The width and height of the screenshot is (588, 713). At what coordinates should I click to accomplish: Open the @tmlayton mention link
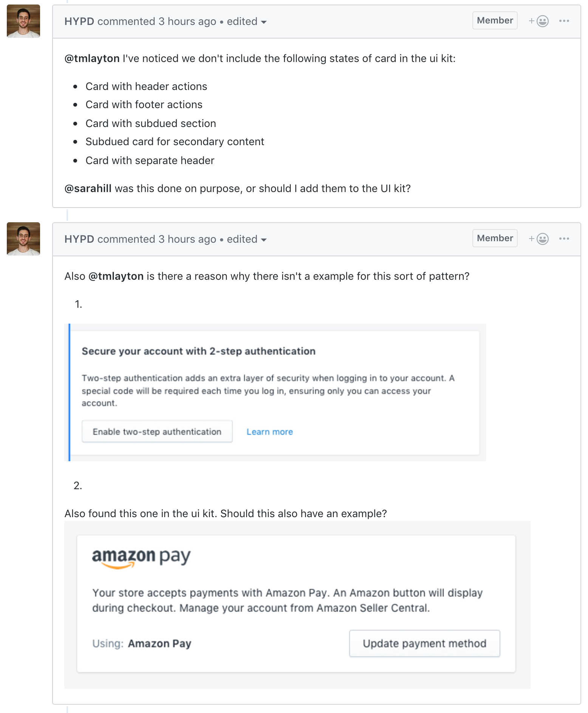91,59
